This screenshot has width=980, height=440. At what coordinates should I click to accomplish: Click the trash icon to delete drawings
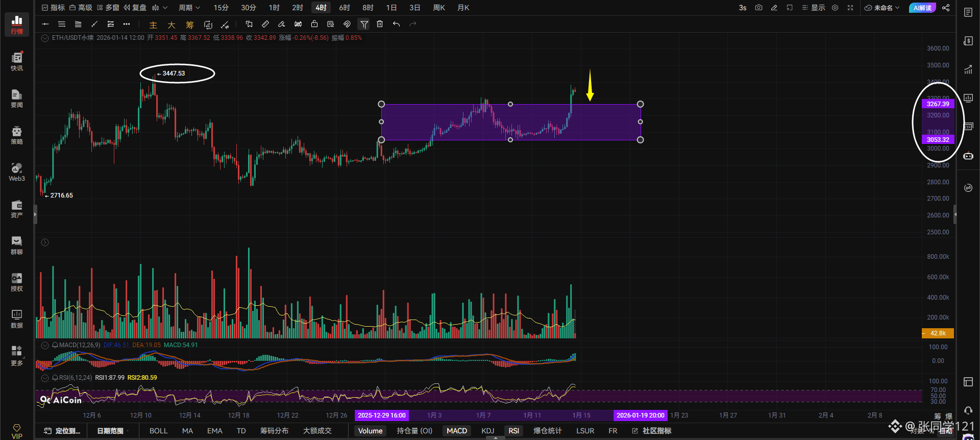pos(380,24)
